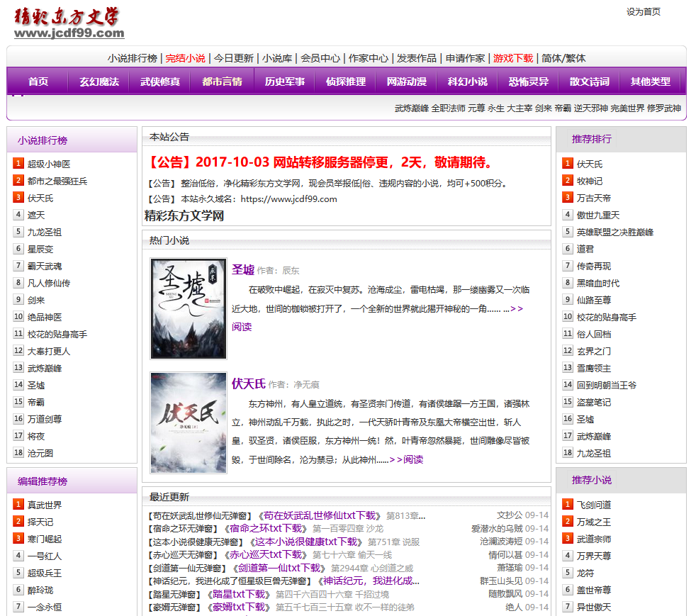696x616 pixels.
Task: Open the 完结小说 top menu link
Action: coord(185,58)
